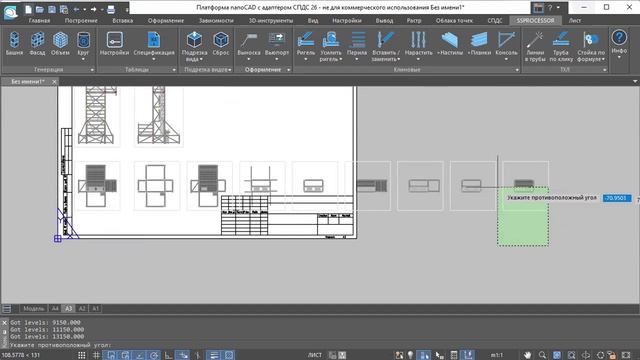Click the print icon in quick access bar
Image resolution: width=640 pixels, height=360 pixels.
111,9
